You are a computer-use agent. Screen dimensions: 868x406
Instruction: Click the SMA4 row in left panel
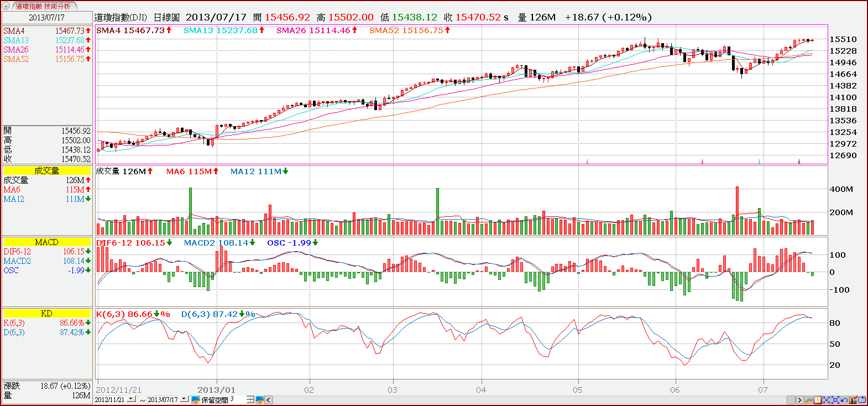pos(47,31)
